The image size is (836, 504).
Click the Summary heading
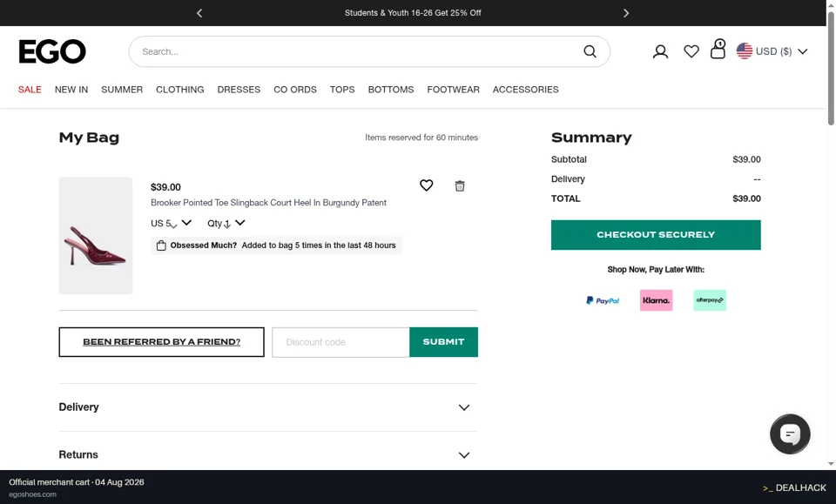pyautogui.click(x=591, y=138)
